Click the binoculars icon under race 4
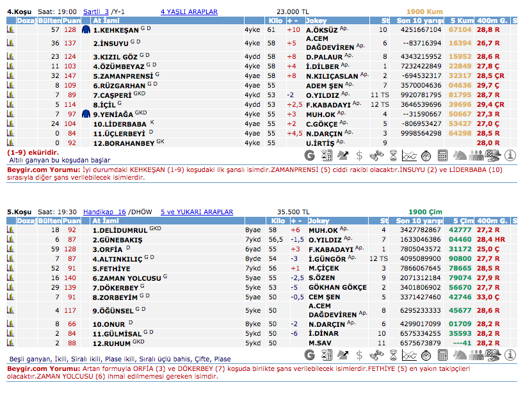 (376, 155)
